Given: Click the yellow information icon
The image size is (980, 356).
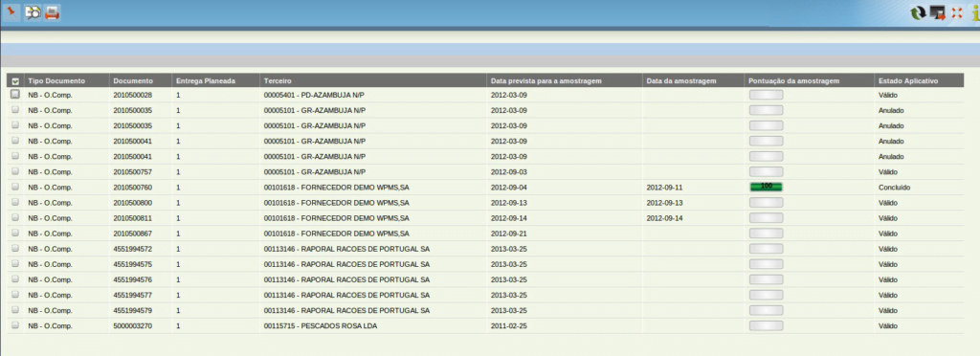Looking at the screenshot, I should tap(975, 13).
